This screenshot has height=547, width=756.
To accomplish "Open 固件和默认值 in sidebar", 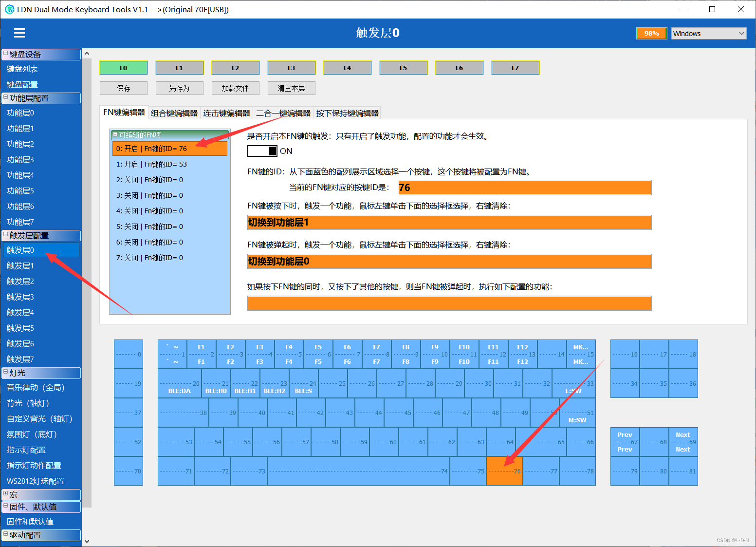I will pyautogui.click(x=41, y=522).
